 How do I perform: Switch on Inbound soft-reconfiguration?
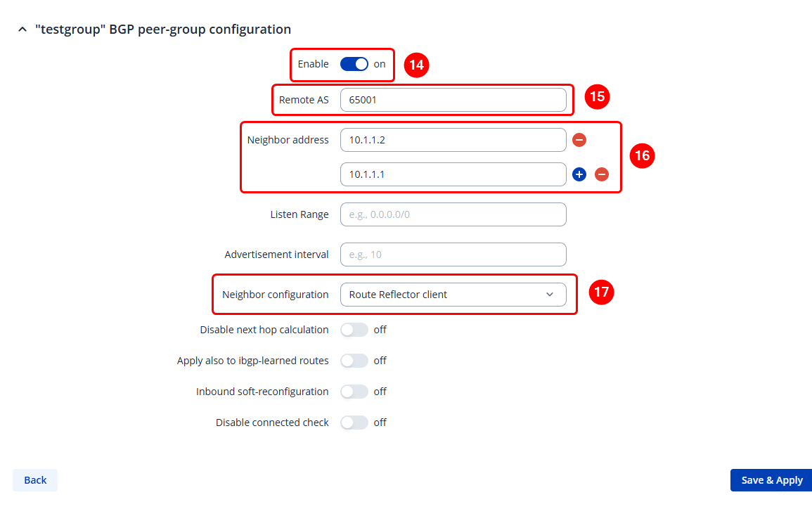[x=354, y=392]
